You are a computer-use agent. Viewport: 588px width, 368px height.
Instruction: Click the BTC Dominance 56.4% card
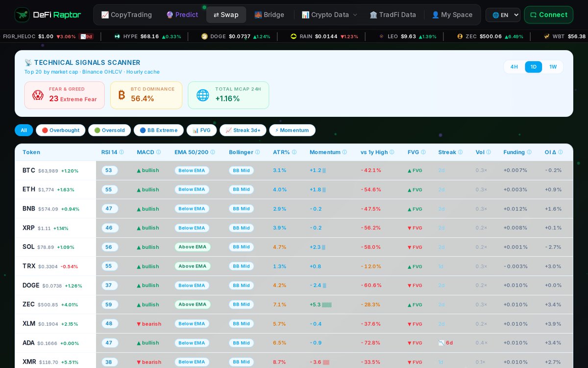[146, 95]
